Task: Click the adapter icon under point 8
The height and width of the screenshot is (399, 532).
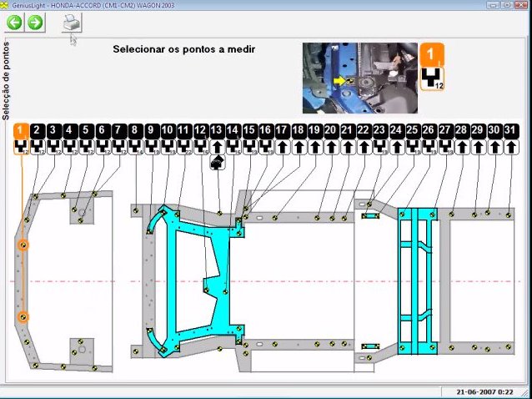Action: click(x=135, y=148)
